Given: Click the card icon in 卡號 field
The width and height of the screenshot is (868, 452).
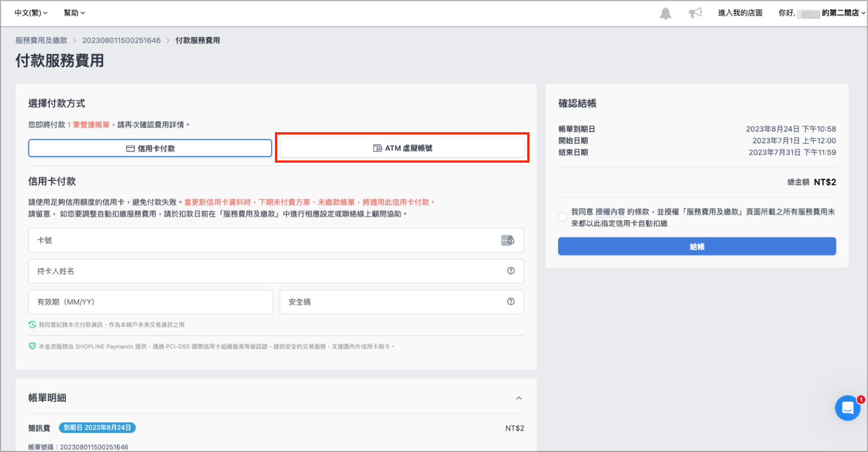Looking at the screenshot, I should click(507, 240).
